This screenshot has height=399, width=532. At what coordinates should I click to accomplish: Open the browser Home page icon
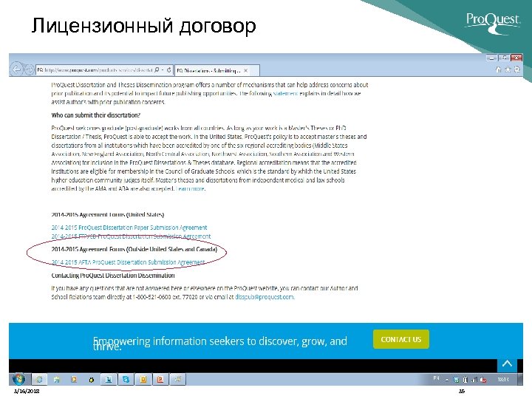click(x=498, y=69)
